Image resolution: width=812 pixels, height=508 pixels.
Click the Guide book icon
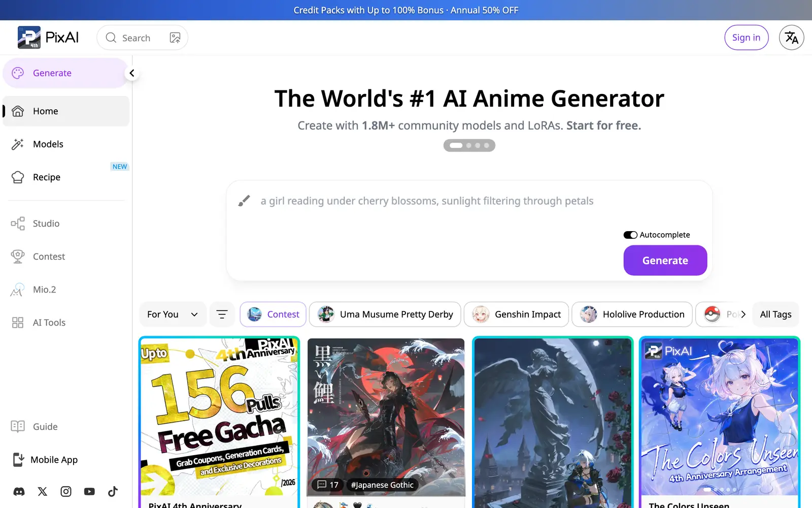(x=18, y=427)
